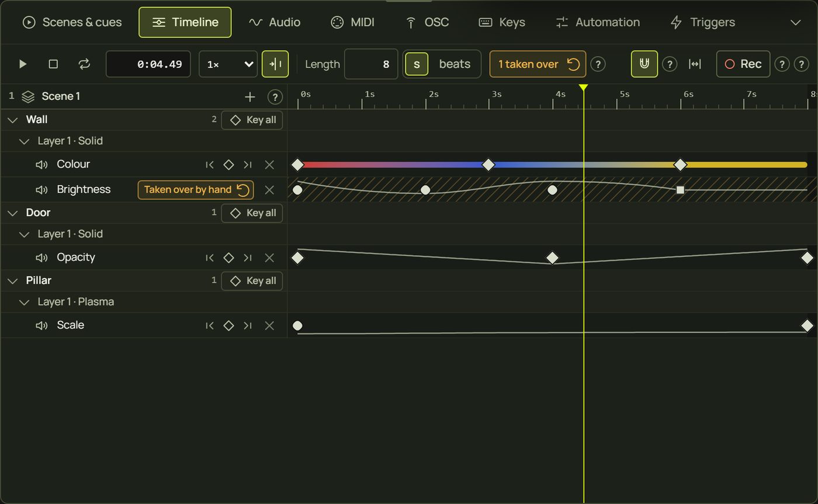Collapse the Wall group
Image resolution: width=818 pixels, height=504 pixels.
pos(12,120)
